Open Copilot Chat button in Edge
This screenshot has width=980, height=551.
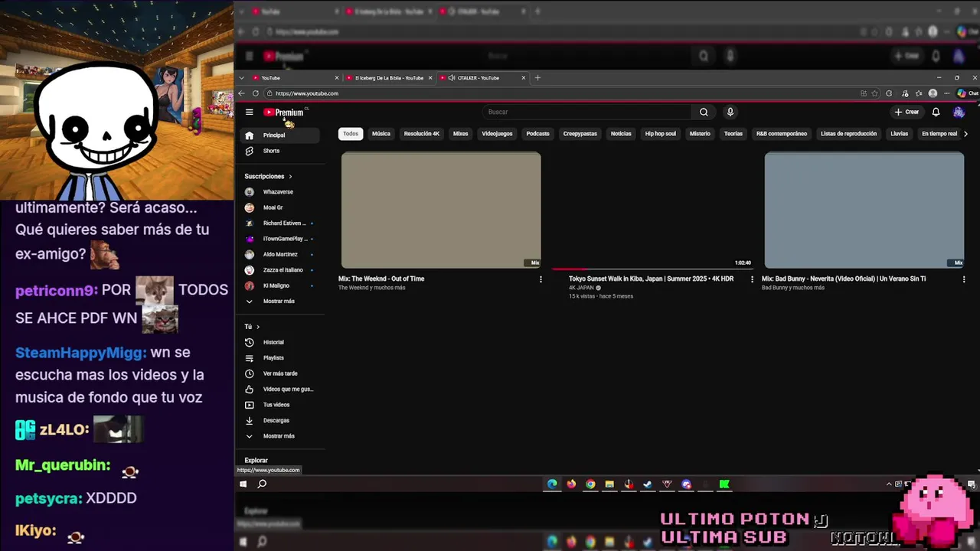[x=967, y=93]
